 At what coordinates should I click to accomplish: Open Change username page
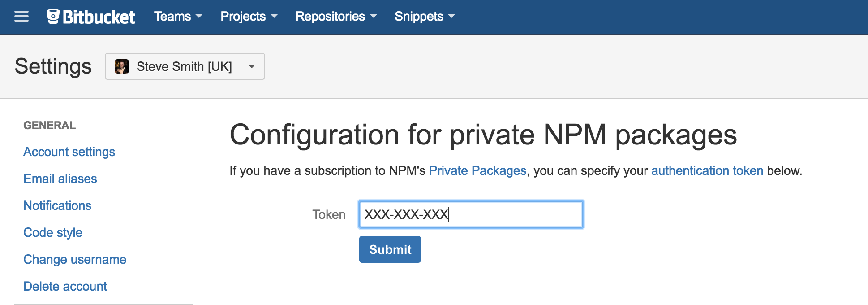tap(75, 259)
